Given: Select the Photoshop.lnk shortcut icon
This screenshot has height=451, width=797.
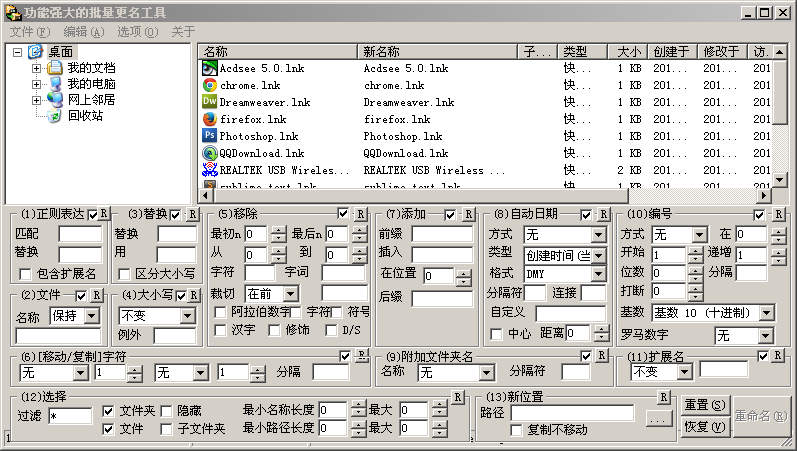Looking at the screenshot, I should pos(210,136).
